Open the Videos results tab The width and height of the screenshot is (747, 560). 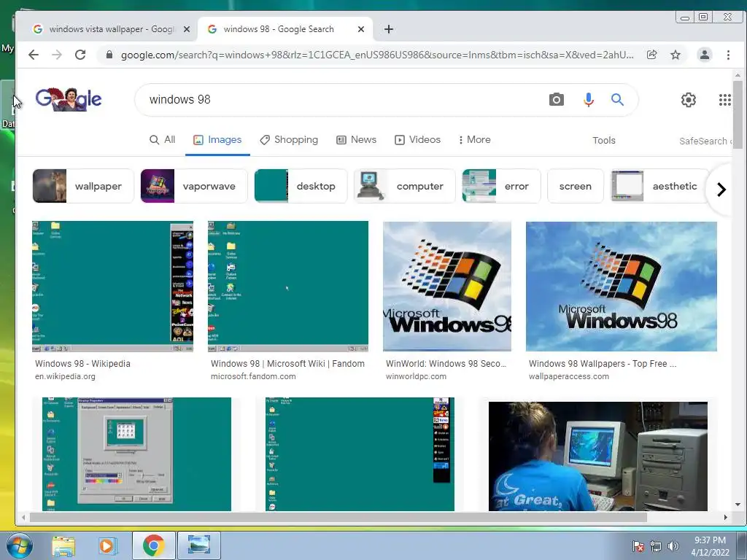(x=417, y=140)
